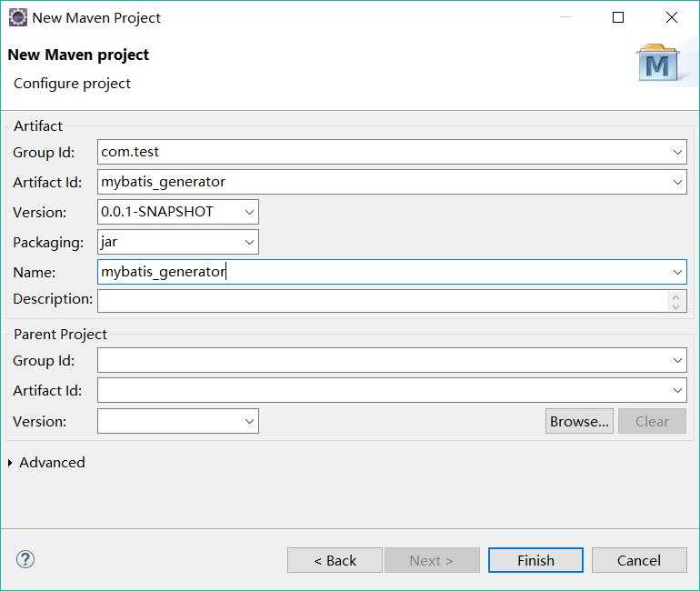This screenshot has height=591, width=700.
Task: Click the Eclipse icon in title bar
Action: (18, 18)
